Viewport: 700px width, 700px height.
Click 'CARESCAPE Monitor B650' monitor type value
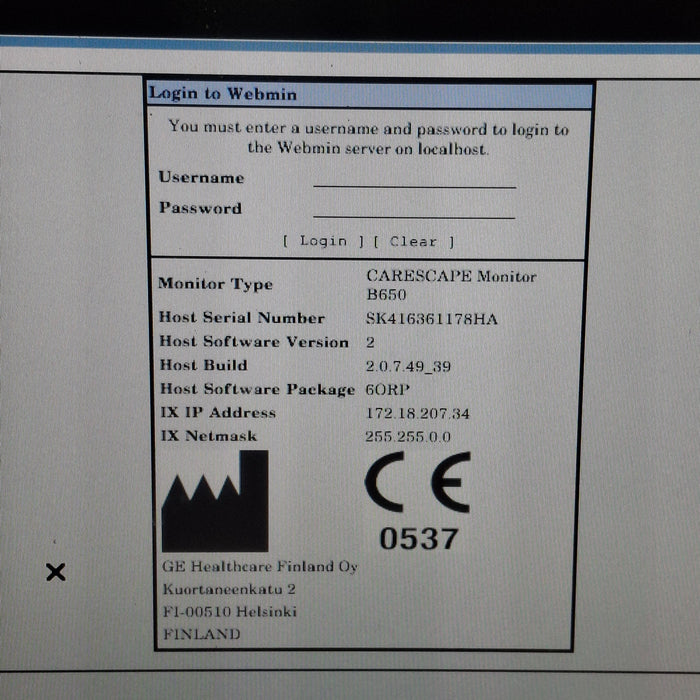451,285
